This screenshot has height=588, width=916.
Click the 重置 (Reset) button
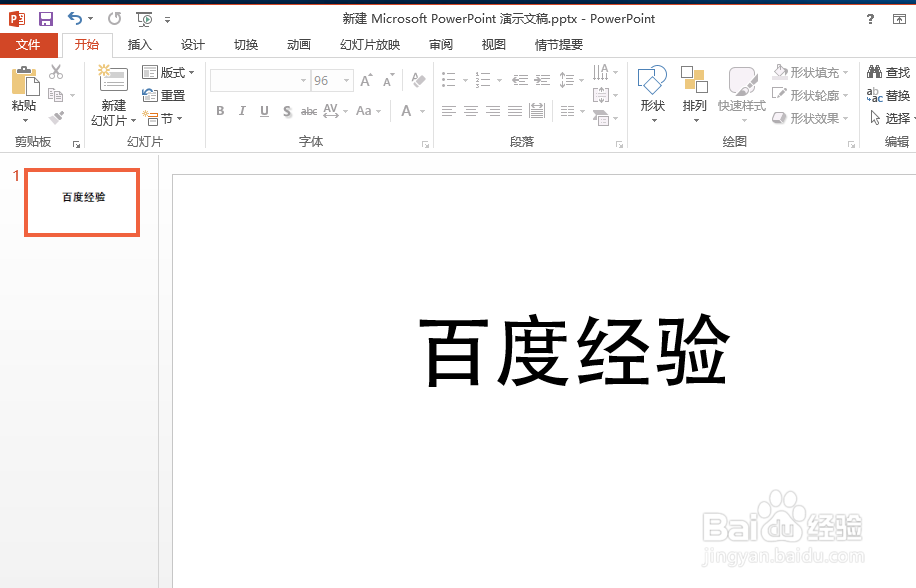coord(164,95)
